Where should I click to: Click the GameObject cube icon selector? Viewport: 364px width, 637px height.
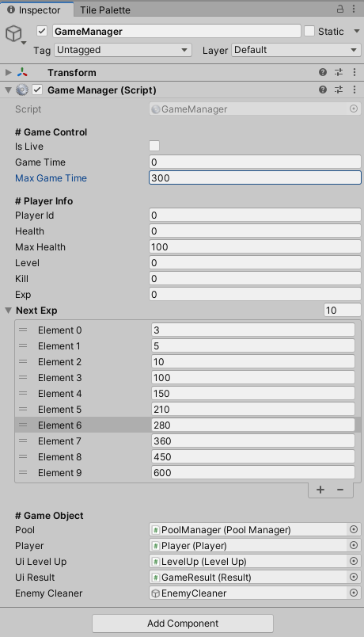(x=13, y=33)
